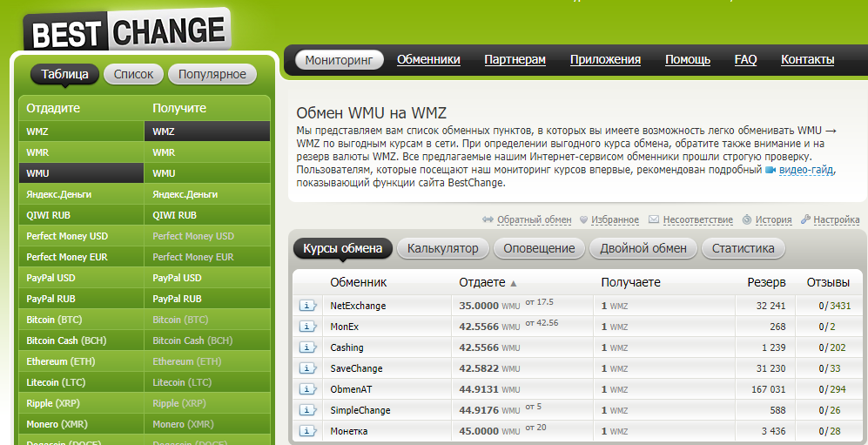Open the FAQ page
The height and width of the screenshot is (445, 868).
[745, 60]
